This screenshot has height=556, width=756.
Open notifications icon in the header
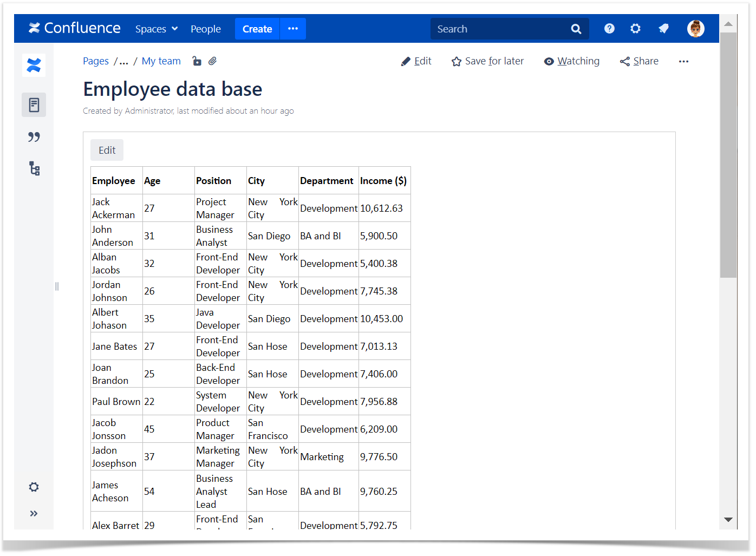[663, 29]
